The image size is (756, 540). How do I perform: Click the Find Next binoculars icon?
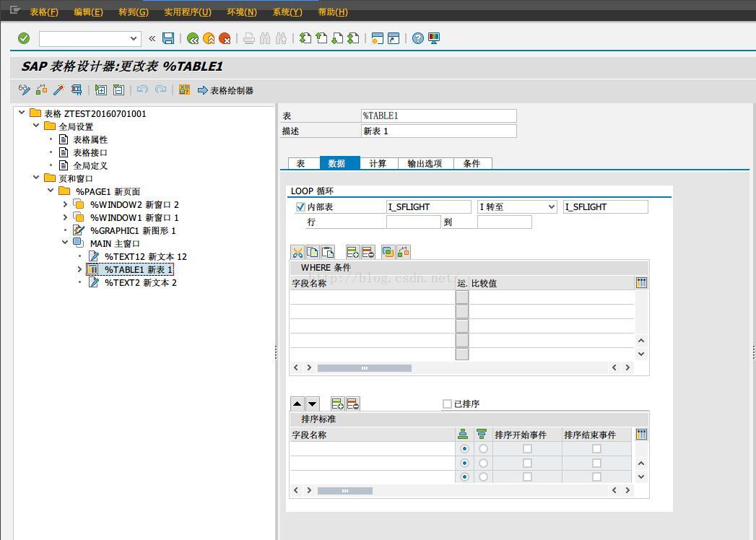tap(281, 38)
